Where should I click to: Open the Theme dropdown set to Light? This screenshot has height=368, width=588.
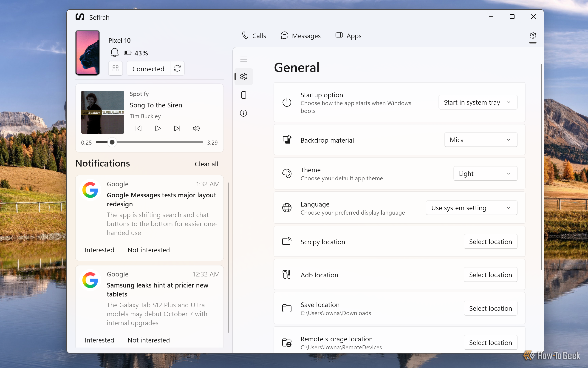[485, 173]
